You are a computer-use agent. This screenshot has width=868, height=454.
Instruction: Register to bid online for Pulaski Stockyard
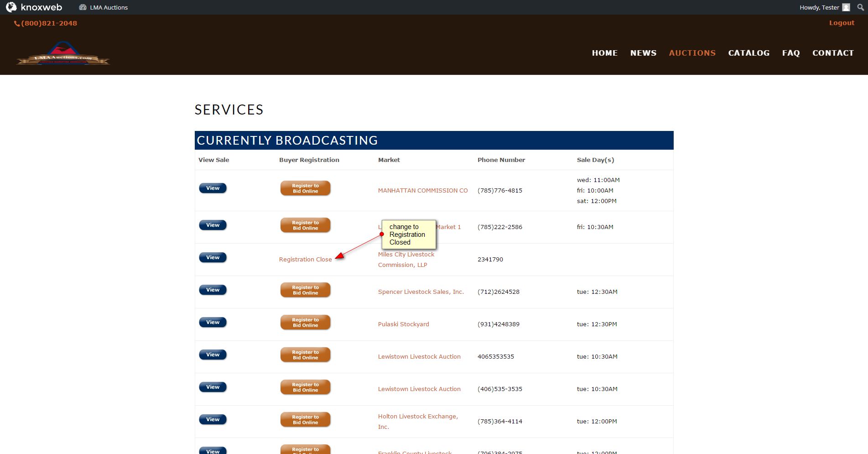[x=305, y=323]
